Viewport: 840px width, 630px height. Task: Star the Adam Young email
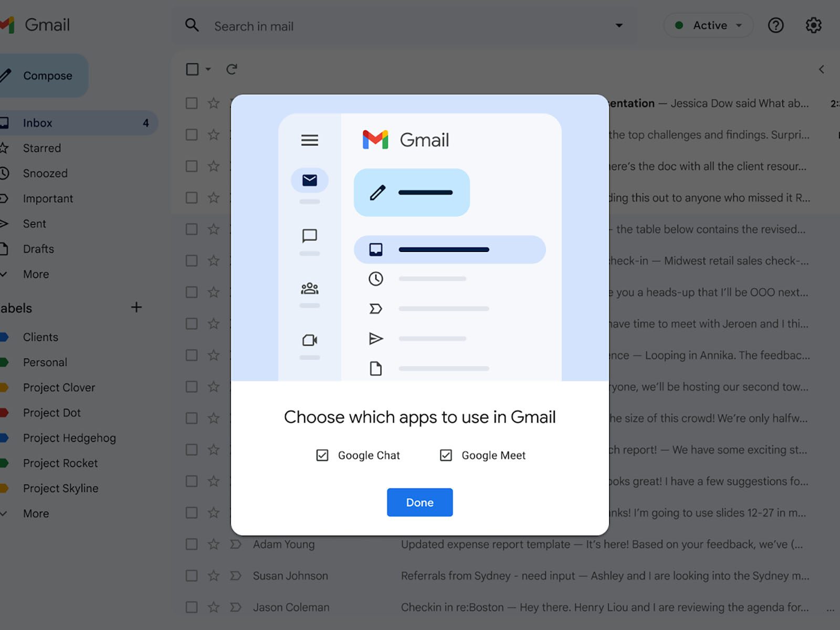[213, 544]
